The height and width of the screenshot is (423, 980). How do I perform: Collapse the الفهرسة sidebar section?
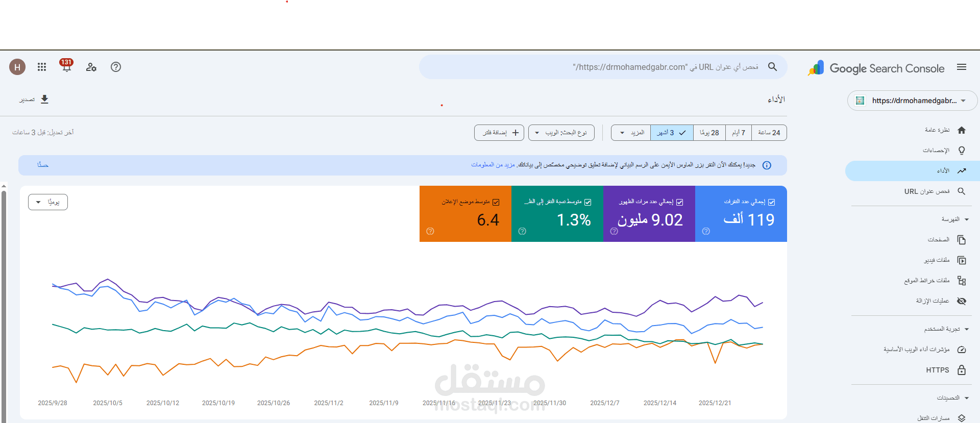pos(967,219)
